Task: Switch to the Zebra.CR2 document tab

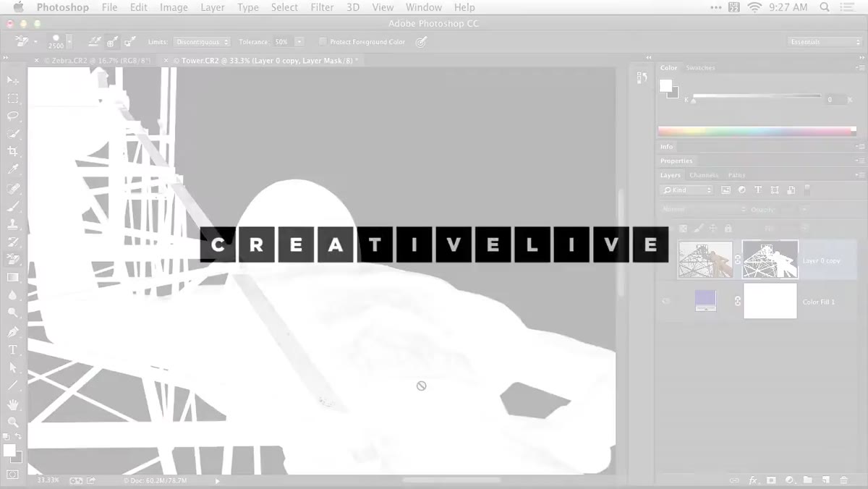Action: [97, 61]
